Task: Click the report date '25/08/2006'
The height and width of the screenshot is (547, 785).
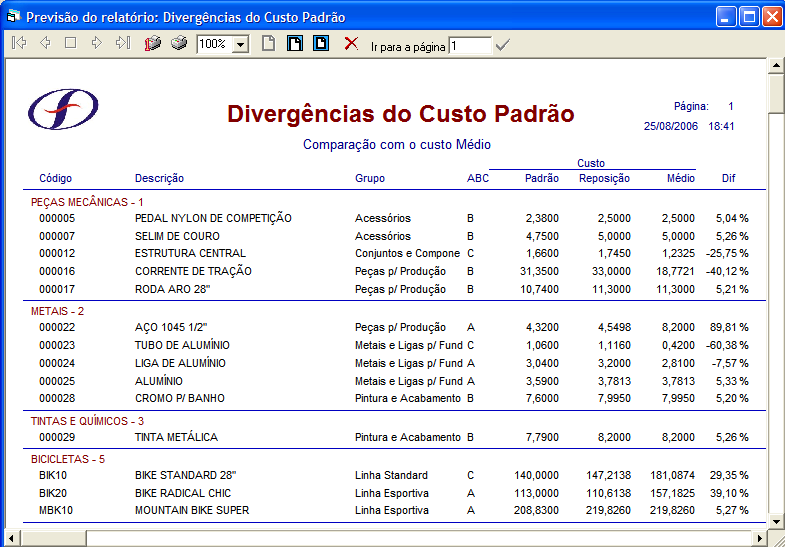Action: pyautogui.click(x=671, y=126)
